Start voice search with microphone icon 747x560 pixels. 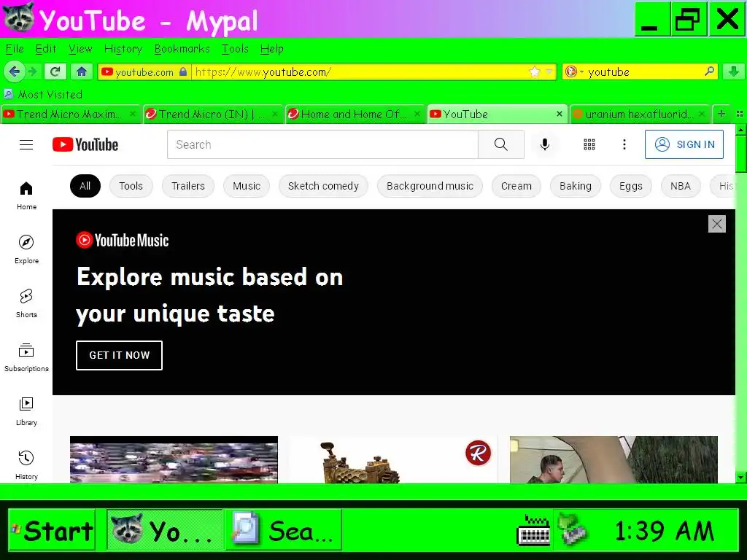coord(544,144)
